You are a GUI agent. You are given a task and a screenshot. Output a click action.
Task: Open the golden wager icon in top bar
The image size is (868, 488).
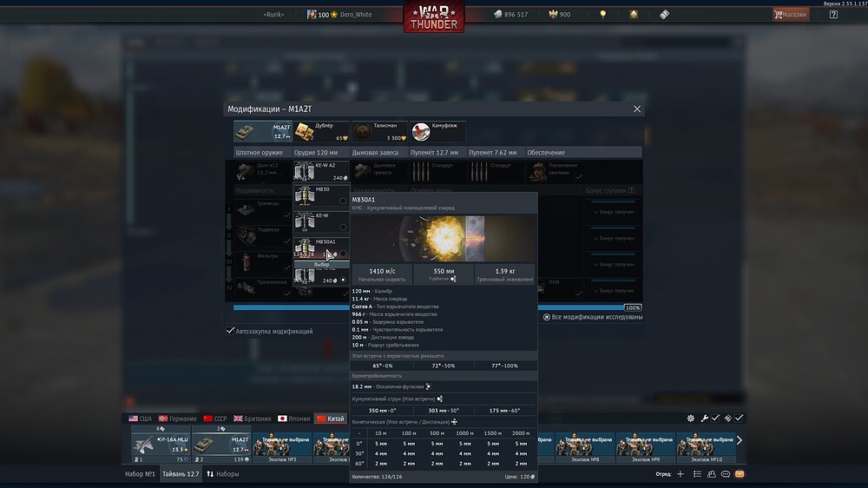tap(634, 15)
